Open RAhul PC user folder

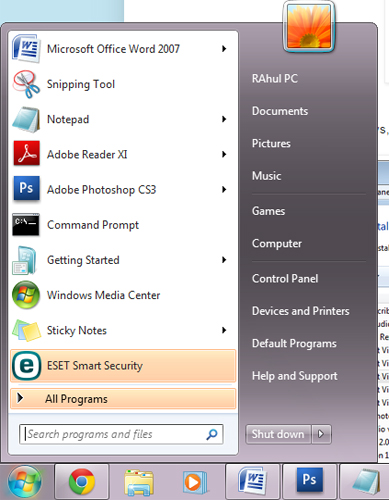[x=275, y=79]
